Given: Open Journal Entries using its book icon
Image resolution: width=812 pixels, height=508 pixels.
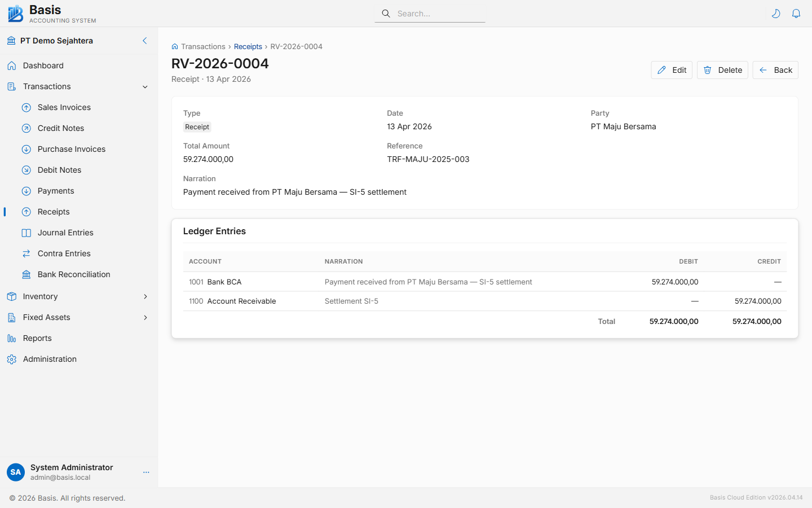Looking at the screenshot, I should click(x=27, y=233).
